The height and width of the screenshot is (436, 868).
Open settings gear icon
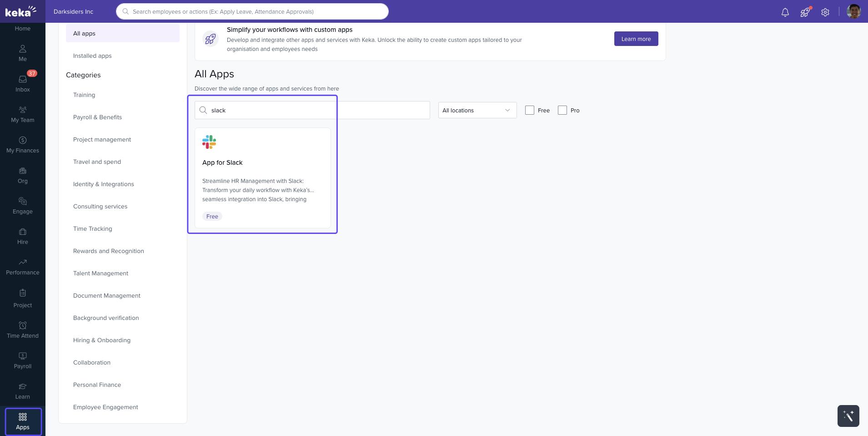tap(825, 12)
